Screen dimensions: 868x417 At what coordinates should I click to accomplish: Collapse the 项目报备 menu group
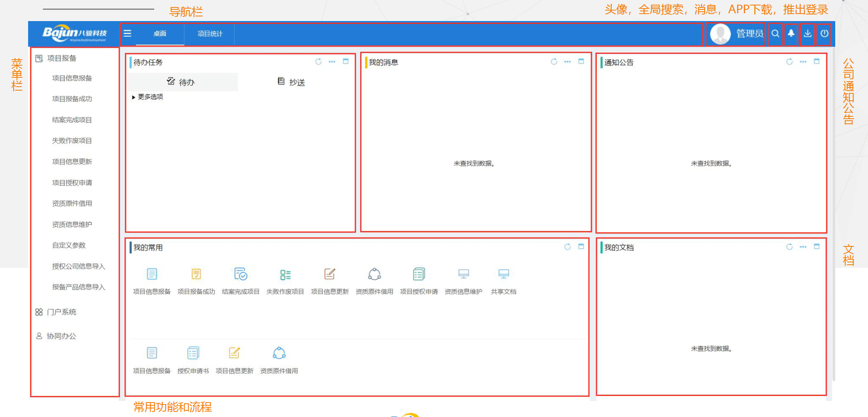coord(61,59)
